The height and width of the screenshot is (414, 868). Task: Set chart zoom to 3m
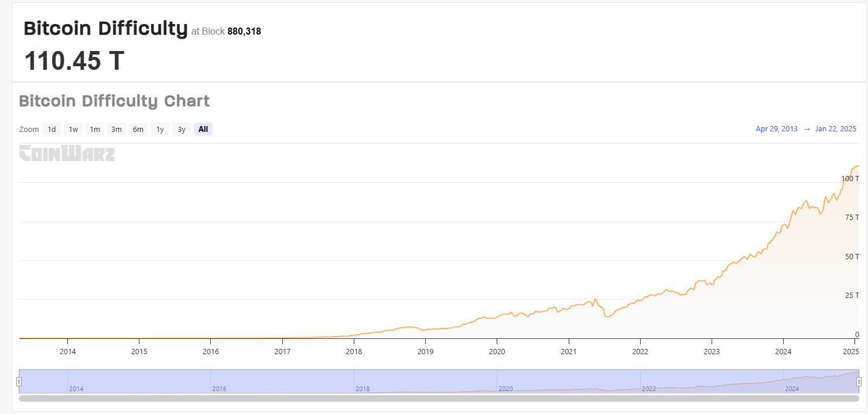pyautogui.click(x=117, y=129)
